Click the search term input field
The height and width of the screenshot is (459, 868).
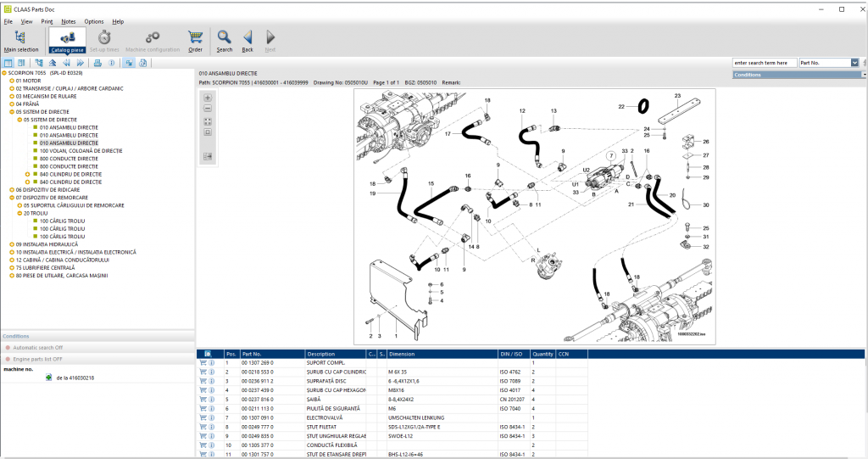[765, 63]
